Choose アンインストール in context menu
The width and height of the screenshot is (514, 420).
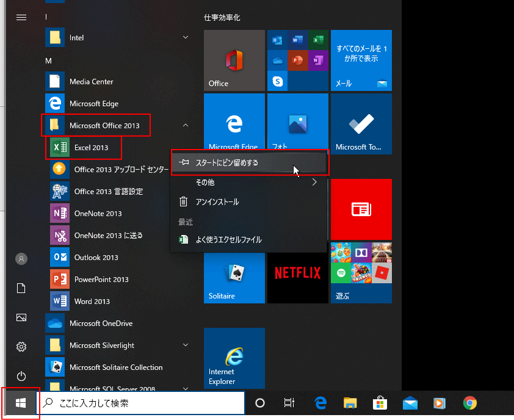click(249, 201)
